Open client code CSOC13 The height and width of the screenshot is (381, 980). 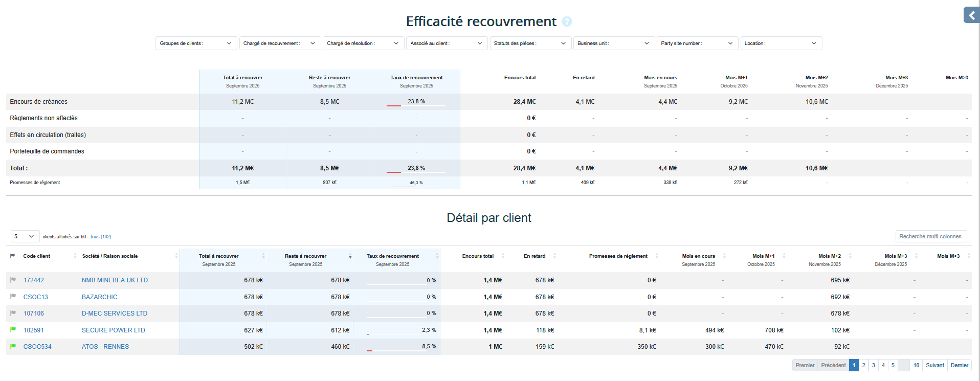tap(36, 297)
